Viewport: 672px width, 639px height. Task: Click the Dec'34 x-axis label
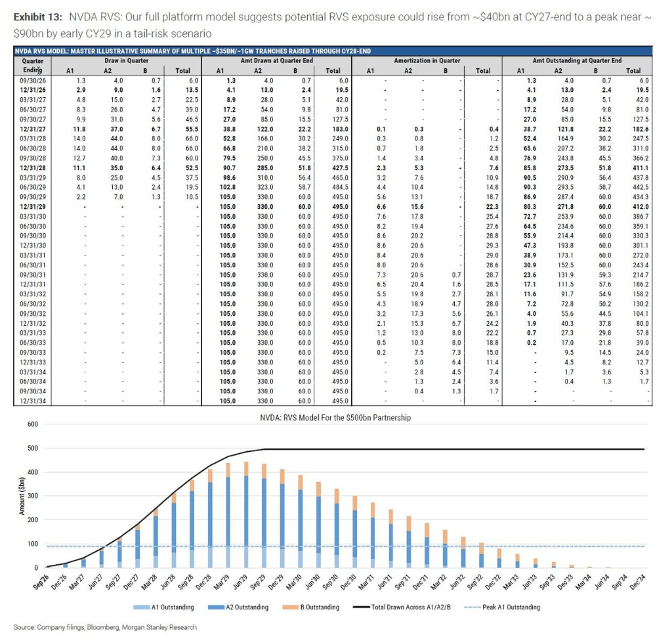point(637,581)
